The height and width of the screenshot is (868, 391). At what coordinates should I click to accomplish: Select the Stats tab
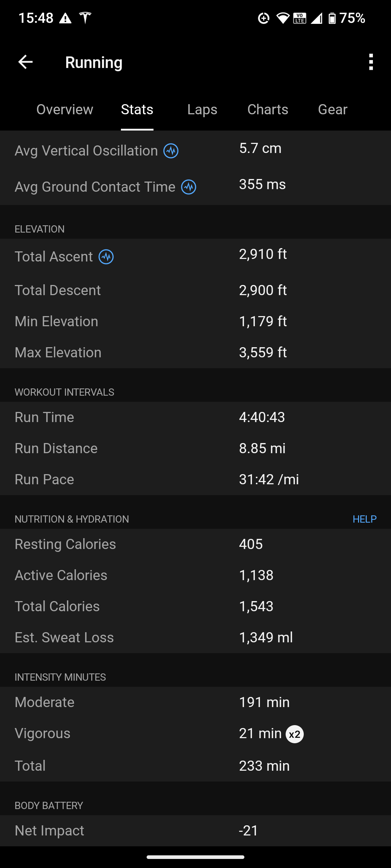point(137,109)
